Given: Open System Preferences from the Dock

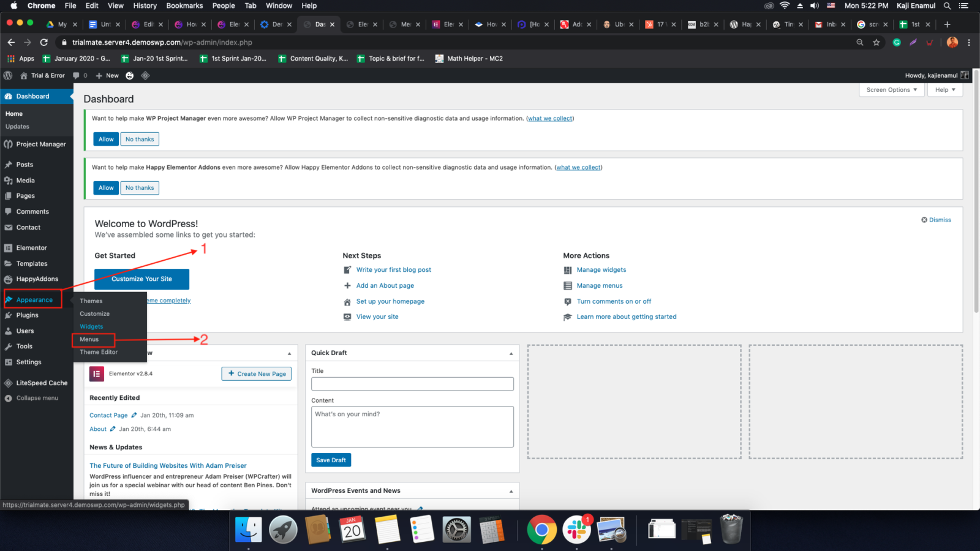Looking at the screenshot, I should [x=456, y=530].
